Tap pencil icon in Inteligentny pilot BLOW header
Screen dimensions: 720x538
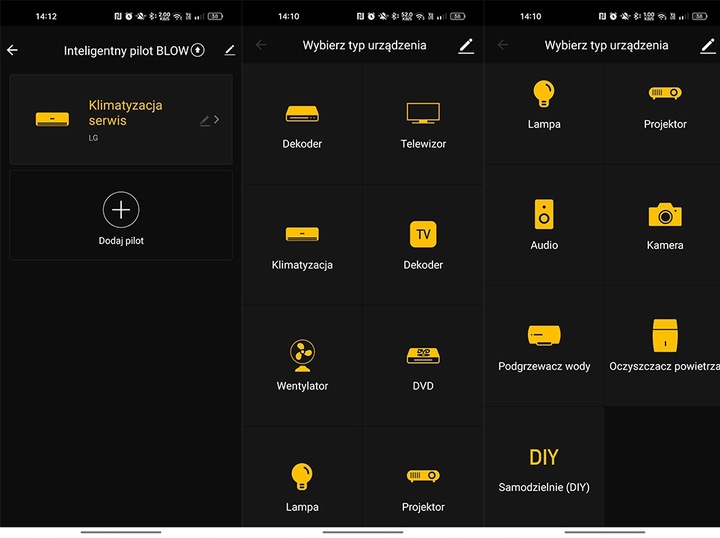[x=230, y=50]
